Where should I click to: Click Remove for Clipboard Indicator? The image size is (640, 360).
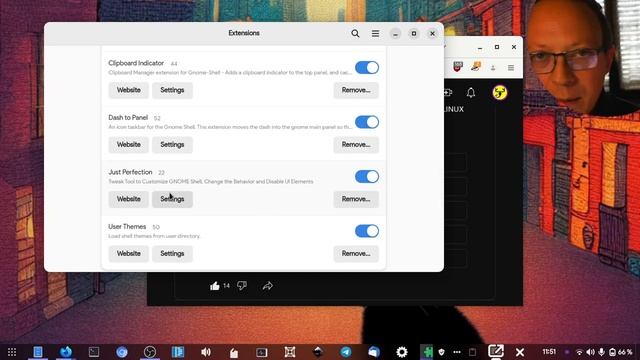356,90
